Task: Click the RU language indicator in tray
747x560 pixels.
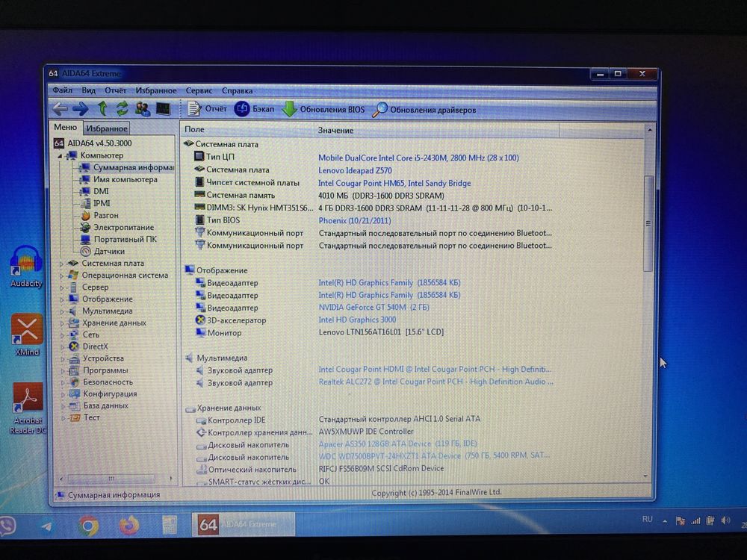Action: pos(647,520)
